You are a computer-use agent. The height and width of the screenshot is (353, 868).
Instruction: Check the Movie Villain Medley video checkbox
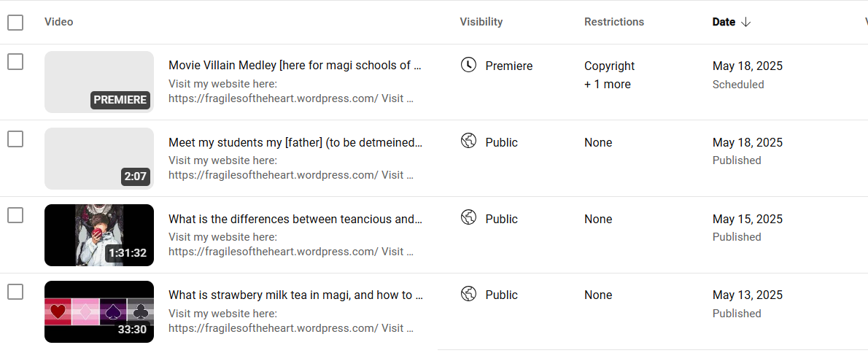point(15,62)
